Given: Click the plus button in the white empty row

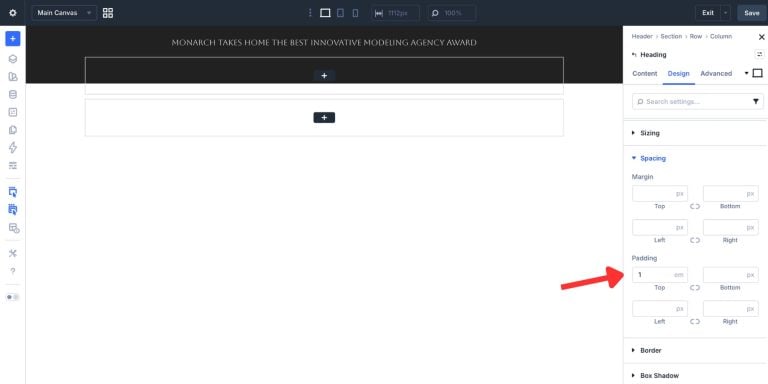Looking at the screenshot, I should (x=324, y=118).
